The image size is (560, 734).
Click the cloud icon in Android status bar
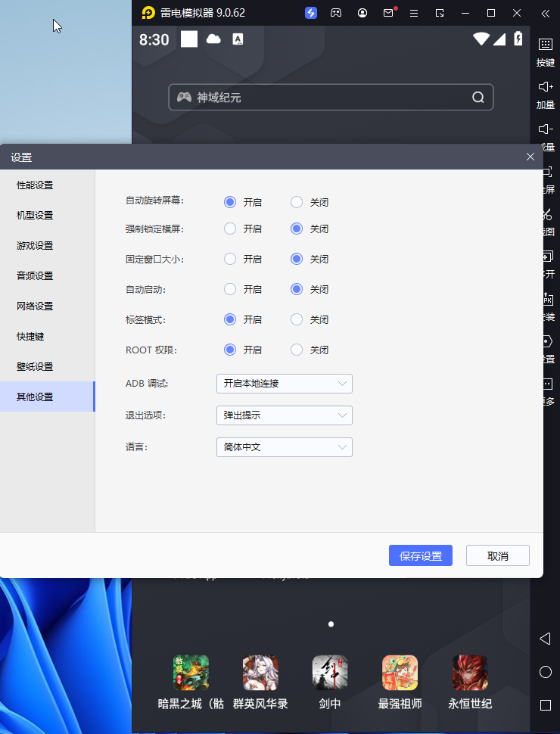tap(213, 39)
